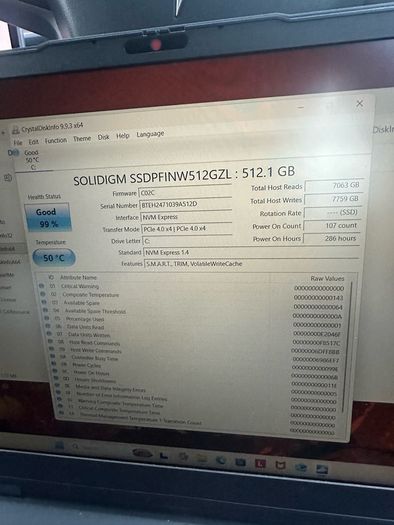Screen dimensions: 394x525
Task: Click the Power On Count value 107 count
Action: pyautogui.click(x=331, y=225)
